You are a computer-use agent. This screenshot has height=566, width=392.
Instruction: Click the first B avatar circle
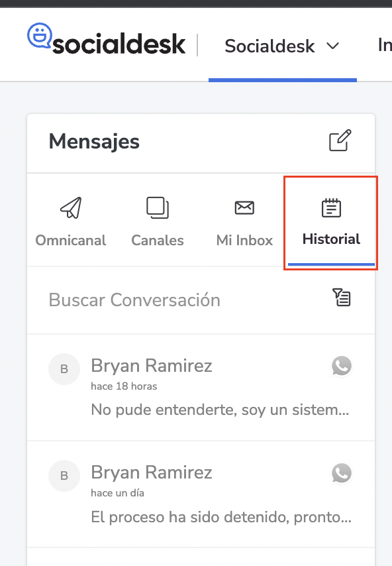tap(64, 369)
